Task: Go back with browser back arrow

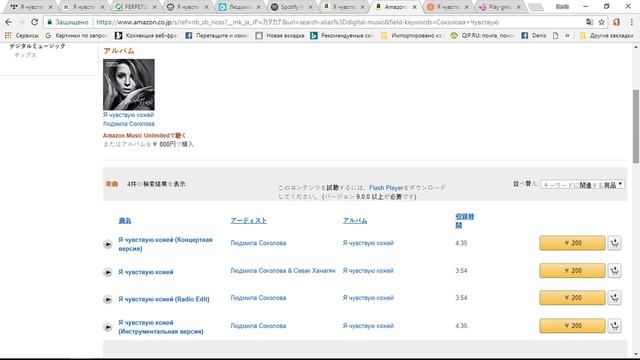Action: click(x=9, y=22)
